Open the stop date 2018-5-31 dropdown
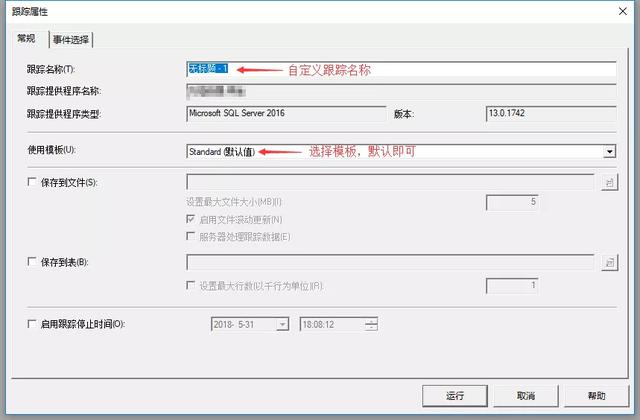 coord(282,324)
